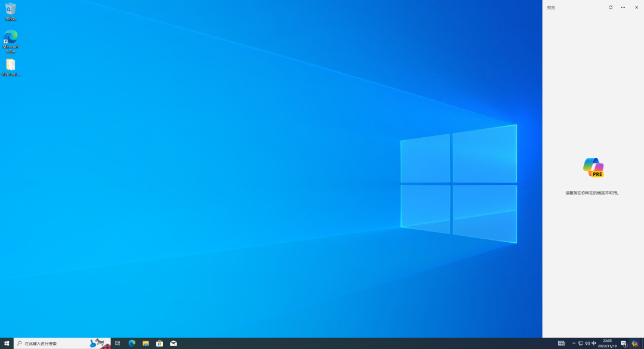Select the ViVeTool folder on desktop
Viewport: 644px width, 349px height.
coord(11,68)
